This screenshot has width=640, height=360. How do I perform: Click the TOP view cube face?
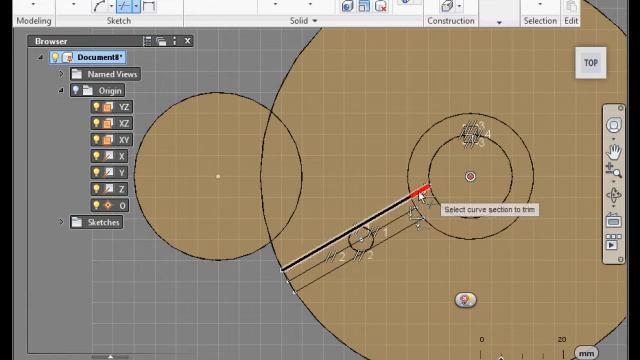click(x=591, y=63)
